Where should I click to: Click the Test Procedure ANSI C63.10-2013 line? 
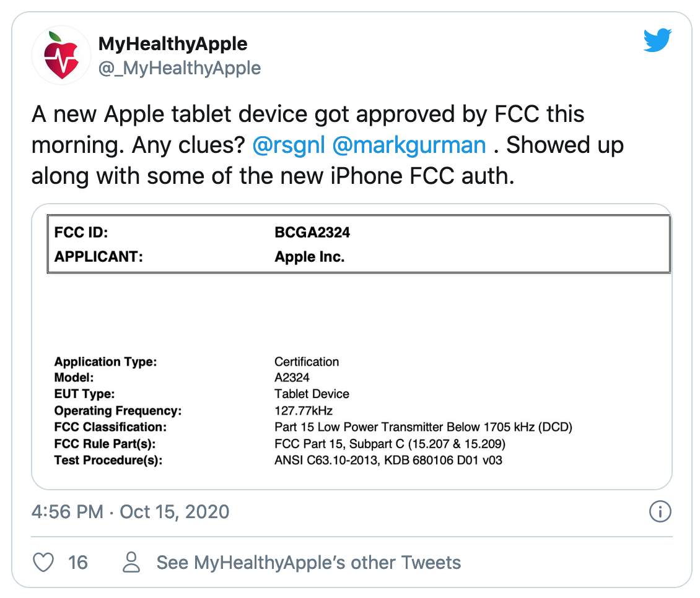click(278, 460)
